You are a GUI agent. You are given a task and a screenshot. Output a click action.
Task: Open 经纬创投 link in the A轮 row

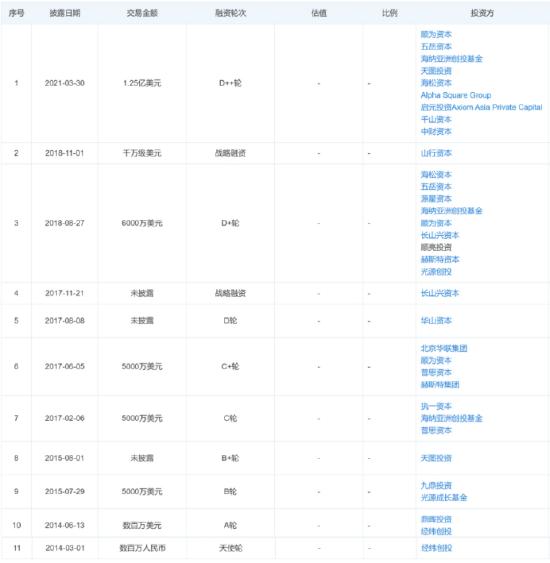pyautogui.click(x=436, y=531)
